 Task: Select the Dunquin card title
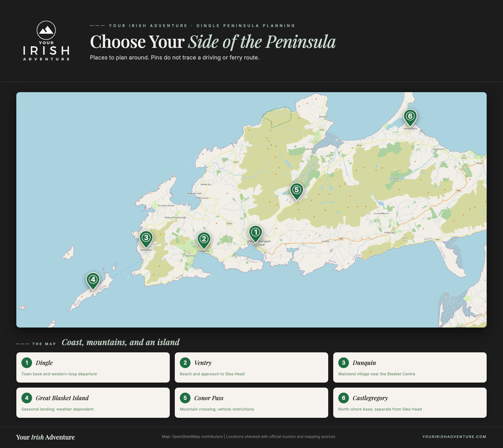[364, 363]
